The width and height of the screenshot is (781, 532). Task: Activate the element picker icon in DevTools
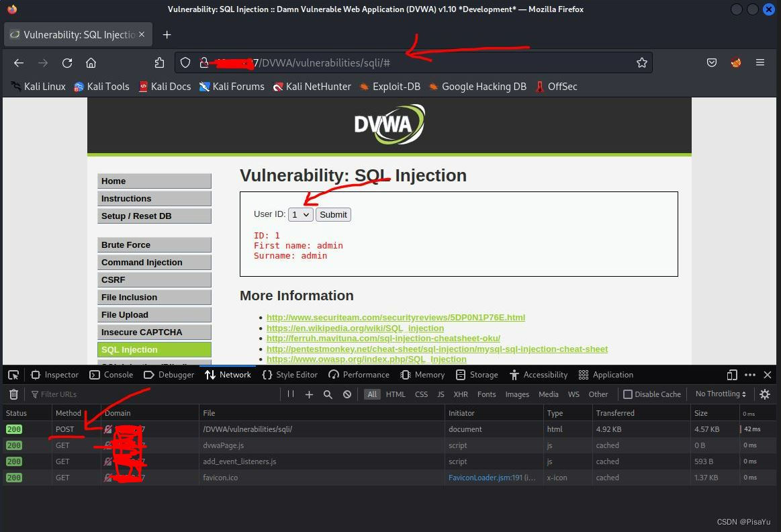(13, 375)
